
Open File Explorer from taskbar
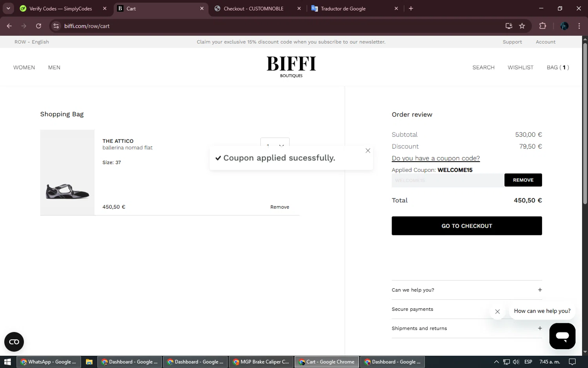[x=89, y=362]
